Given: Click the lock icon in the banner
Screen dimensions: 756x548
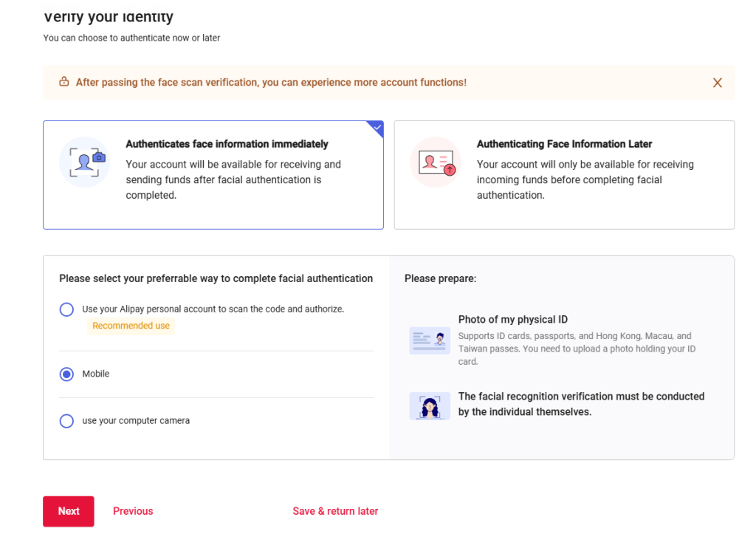Looking at the screenshot, I should click(x=64, y=82).
